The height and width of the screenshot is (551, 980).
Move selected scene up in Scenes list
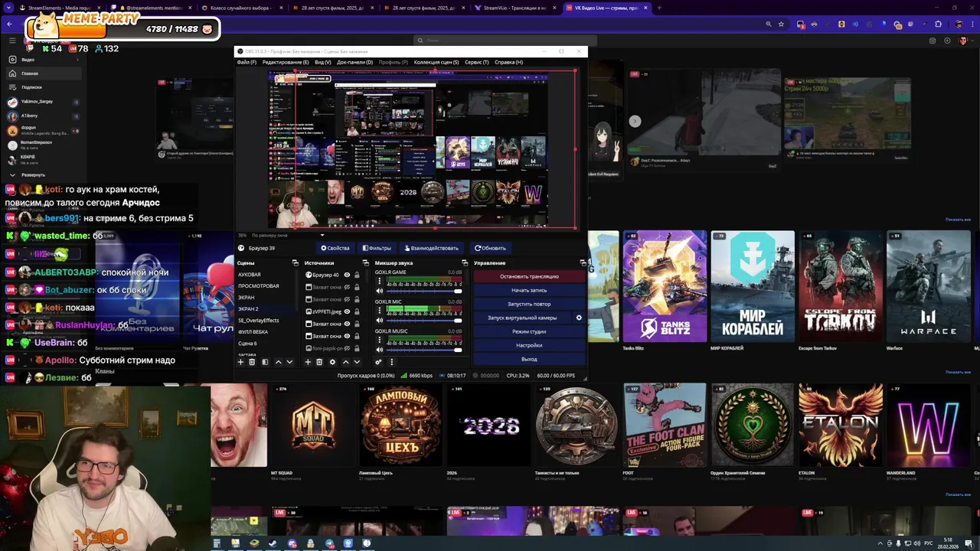tap(278, 362)
